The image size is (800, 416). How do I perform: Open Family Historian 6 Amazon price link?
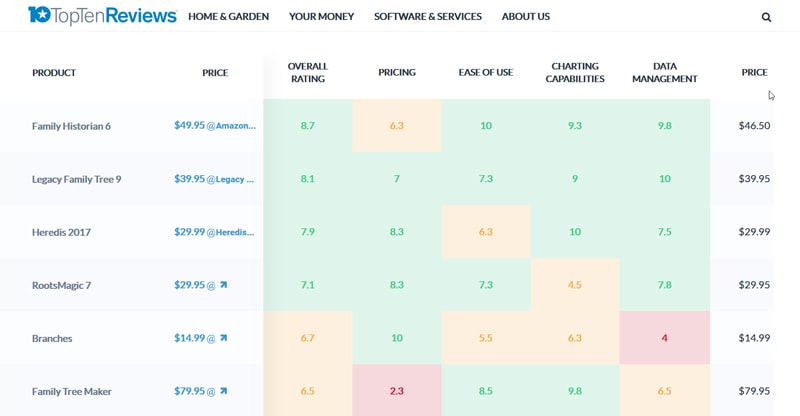(x=215, y=126)
